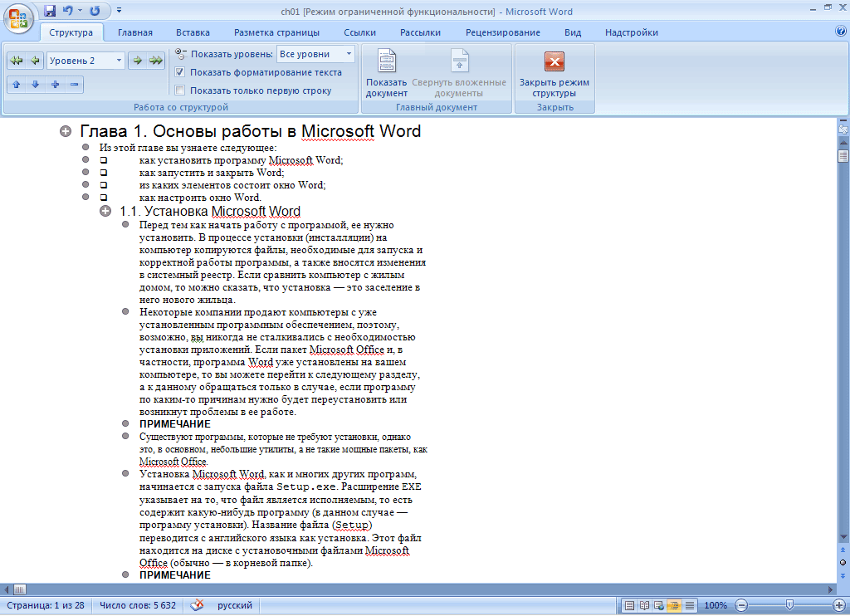850x616 pixels.
Task: Switch to Print Layout view icon
Action: coord(629,606)
